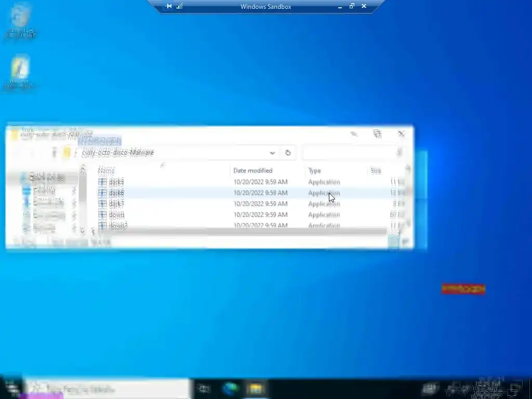Click the taskbar clock and date

[488, 389]
